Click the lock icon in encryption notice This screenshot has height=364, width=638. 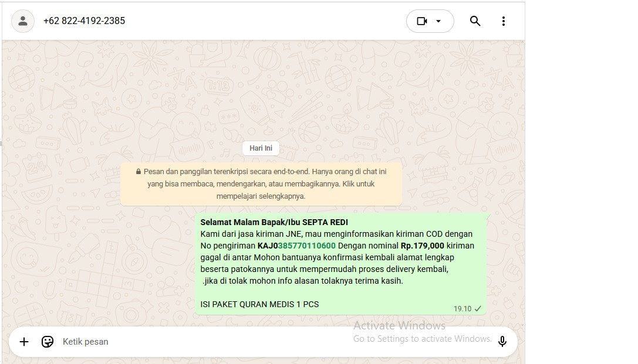(x=139, y=172)
